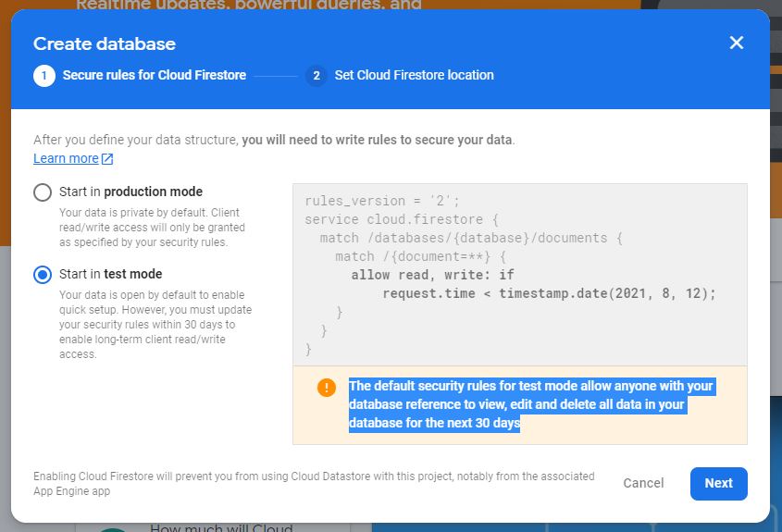Select Start in test mode

[x=43, y=274]
